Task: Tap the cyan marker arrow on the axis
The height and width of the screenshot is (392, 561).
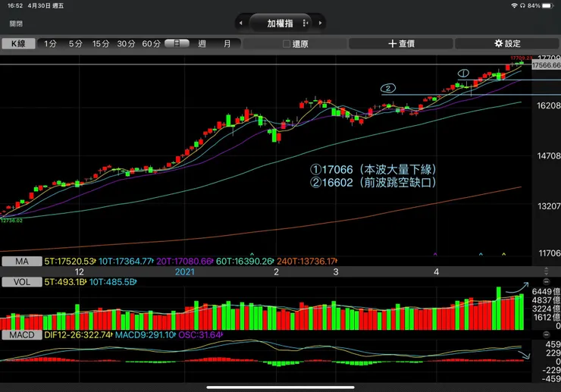Action: pyautogui.click(x=481, y=254)
